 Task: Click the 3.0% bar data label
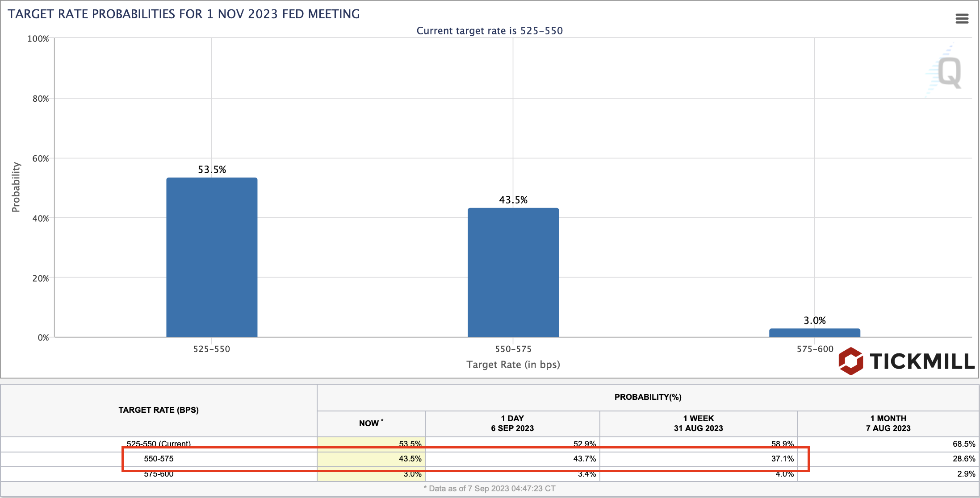click(x=814, y=320)
